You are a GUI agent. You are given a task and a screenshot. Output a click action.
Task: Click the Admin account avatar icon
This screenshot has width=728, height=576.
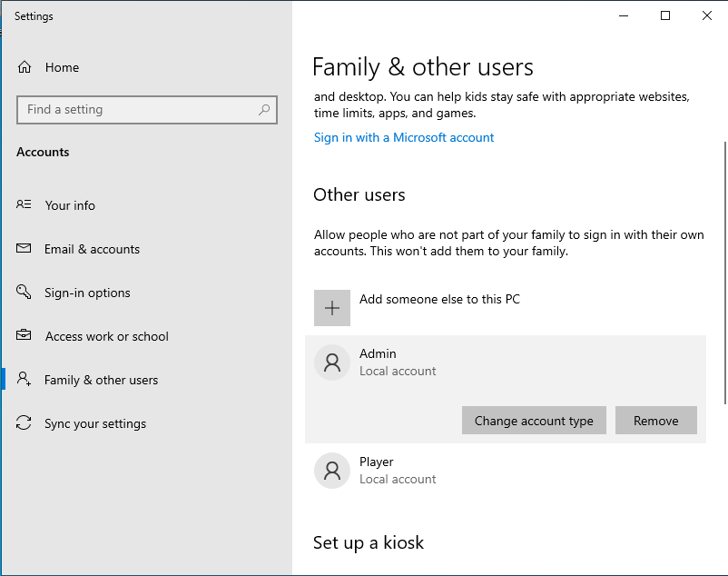pos(332,362)
